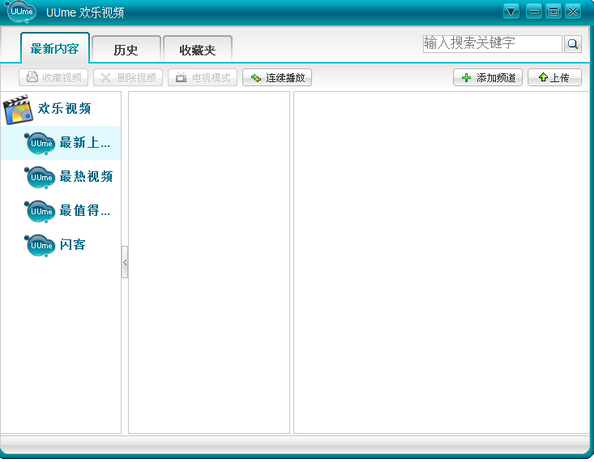The image size is (594, 462).
Task: Click the clapperboard icon beside 欢乐视频
Action: (17, 109)
